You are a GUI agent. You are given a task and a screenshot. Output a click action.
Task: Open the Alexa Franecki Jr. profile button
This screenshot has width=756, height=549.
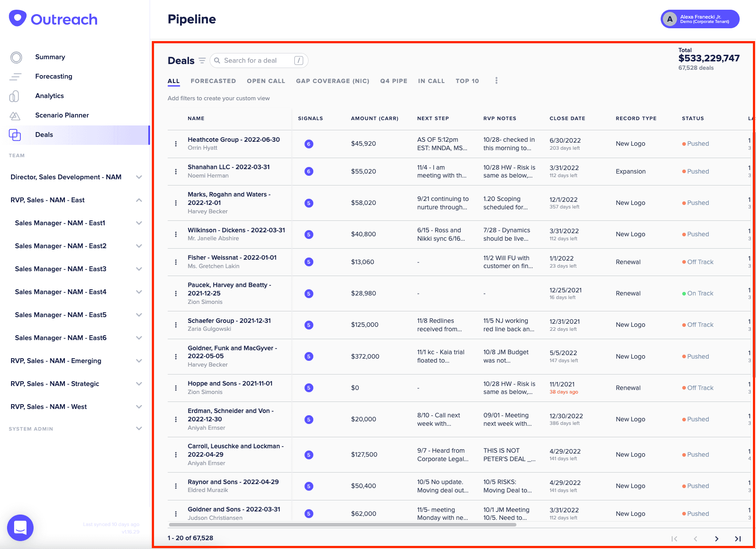pos(700,19)
